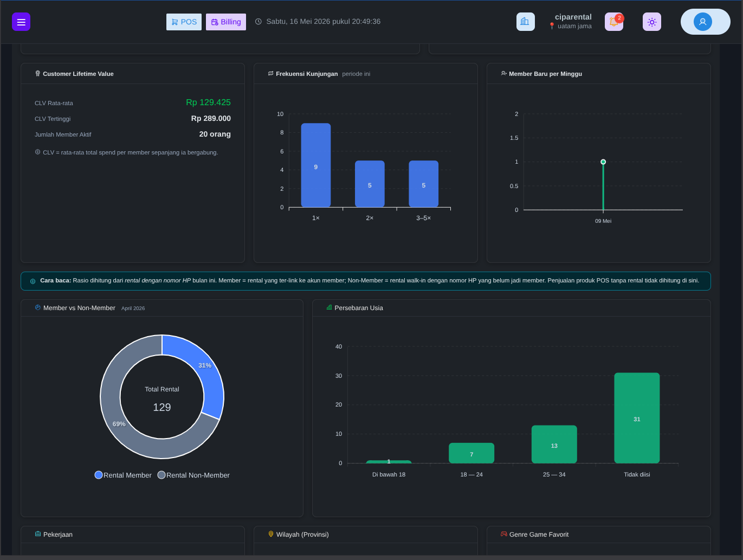
Task: Toggle Rental Non-Member legend entry
Action: click(x=193, y=475)
